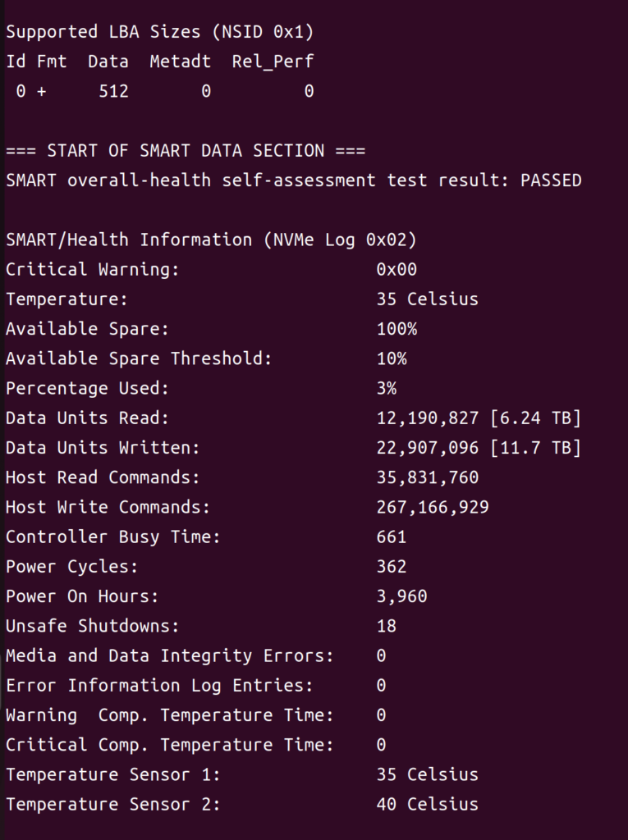
Task: Click the Critical Warning value 0x00
Action: 397,269
